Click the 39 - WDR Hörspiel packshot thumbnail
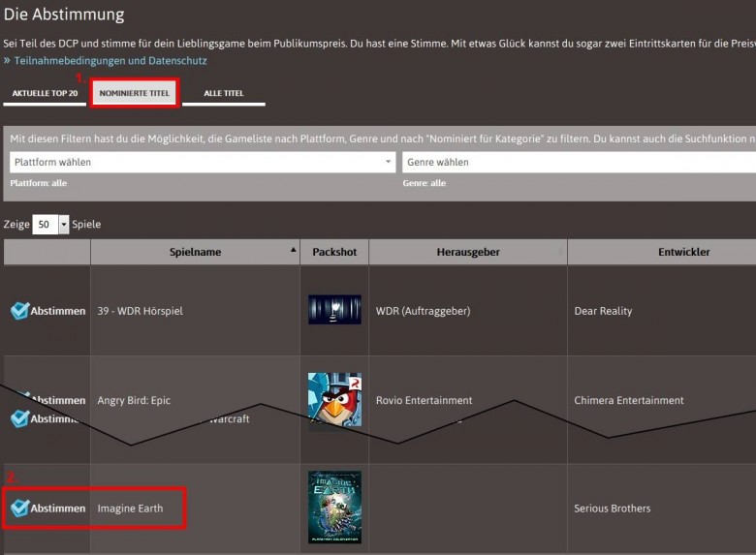The height and width of the screenshot is (555, 756). [334, 310]
